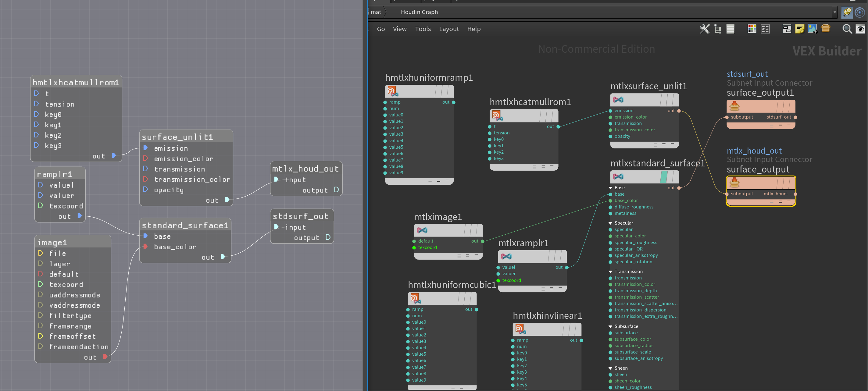Toggle the display options eye icon
Viewport: 868px width, 391px height.
pos(860,29)
